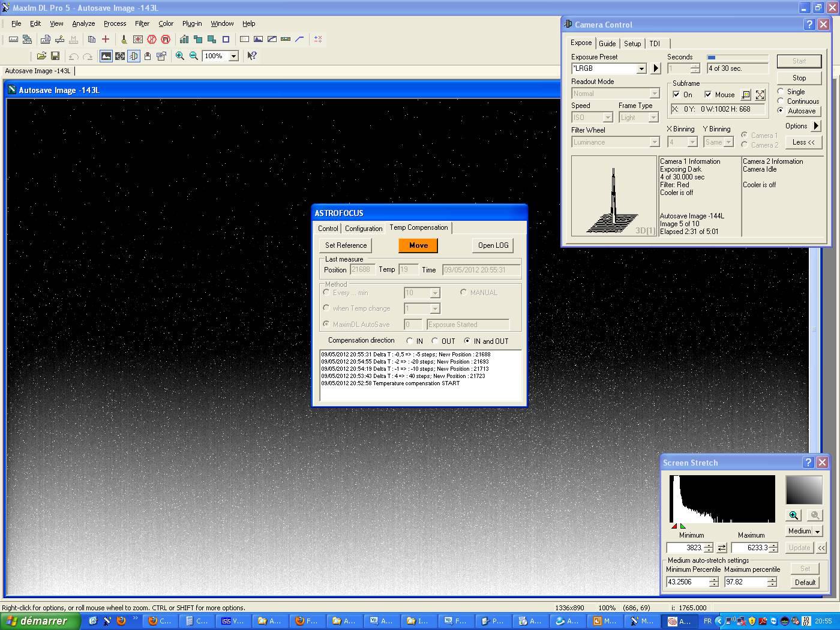Select the Continuous exposure radio button
Screen dimensions: 840x630
pyautogui.click(x=781, y=101)
